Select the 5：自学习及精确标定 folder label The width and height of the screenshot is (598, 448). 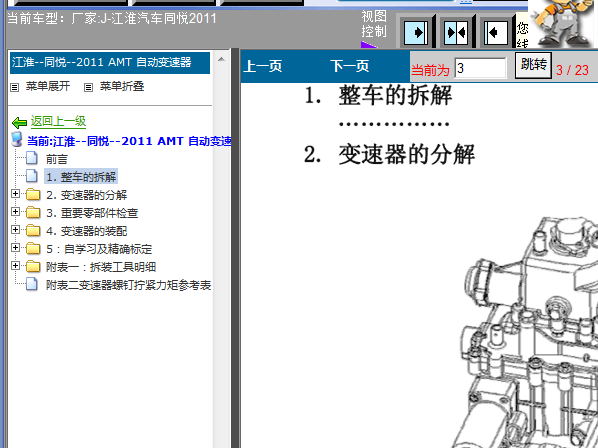[x=99, y=249]
